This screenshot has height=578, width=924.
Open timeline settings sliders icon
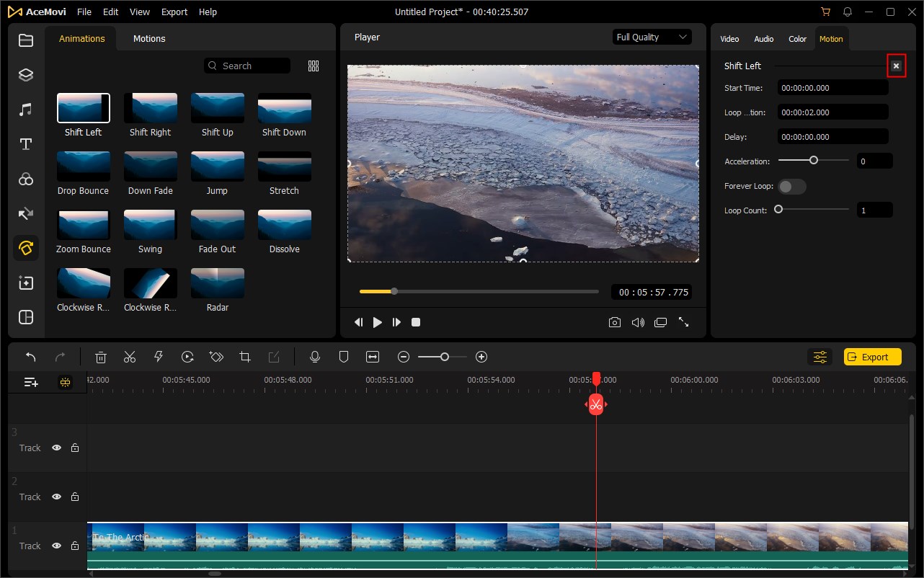click(820, 357)
